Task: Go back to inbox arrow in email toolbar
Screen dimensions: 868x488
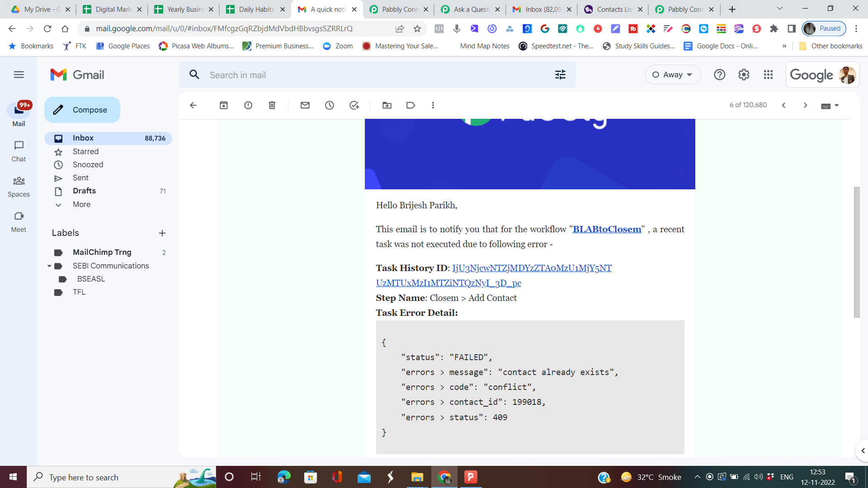Action: pos(193,105)
